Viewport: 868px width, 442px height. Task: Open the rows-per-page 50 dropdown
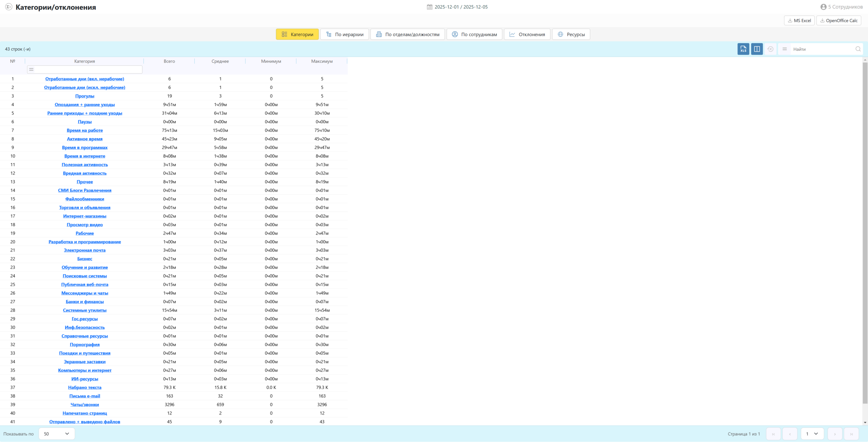click(57, 434)
